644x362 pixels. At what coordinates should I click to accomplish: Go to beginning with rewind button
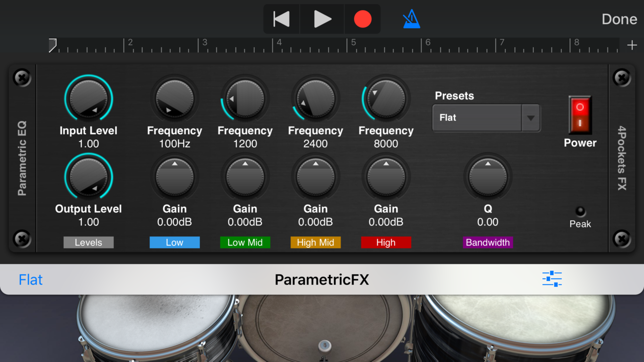pyautogui.click(x=281, y=19)
